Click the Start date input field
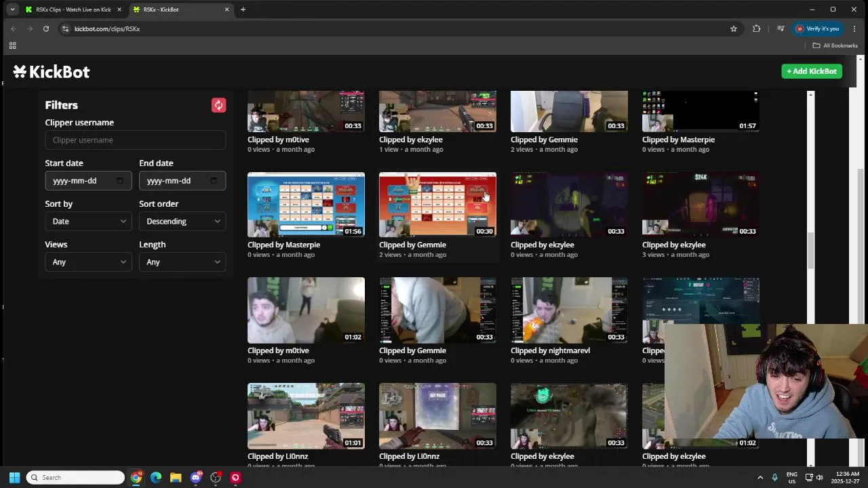 point(88,180)
